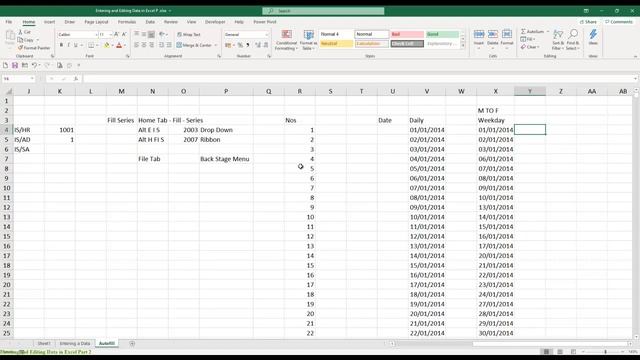Image resolution: width=640 pixels, height=360 pixels.
Task: Click the Increase Indent icon
Action: (x=169, y=45)
